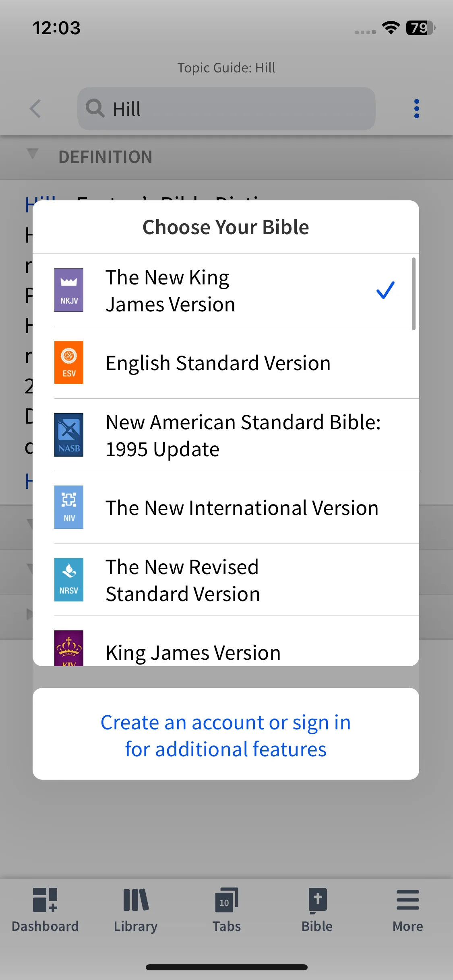This screenshot has height=980, width=453.
Task: Go back with the left chevron
Action: [35, 109]
